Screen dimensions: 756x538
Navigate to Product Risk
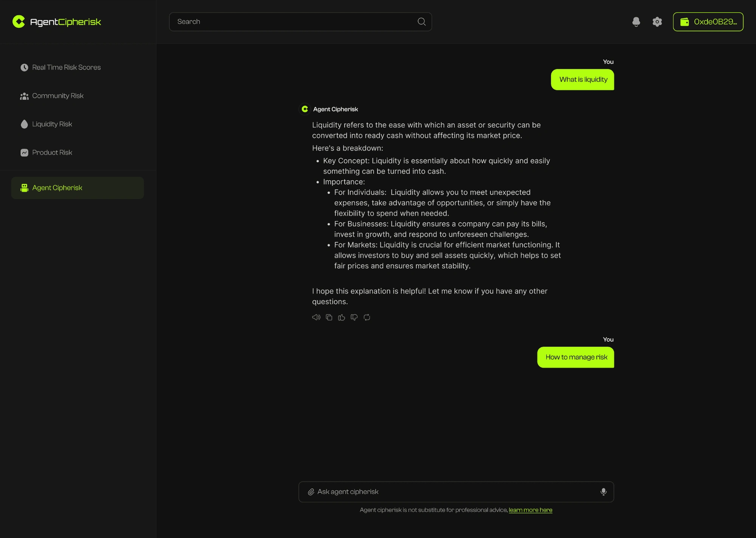point(52,153)
